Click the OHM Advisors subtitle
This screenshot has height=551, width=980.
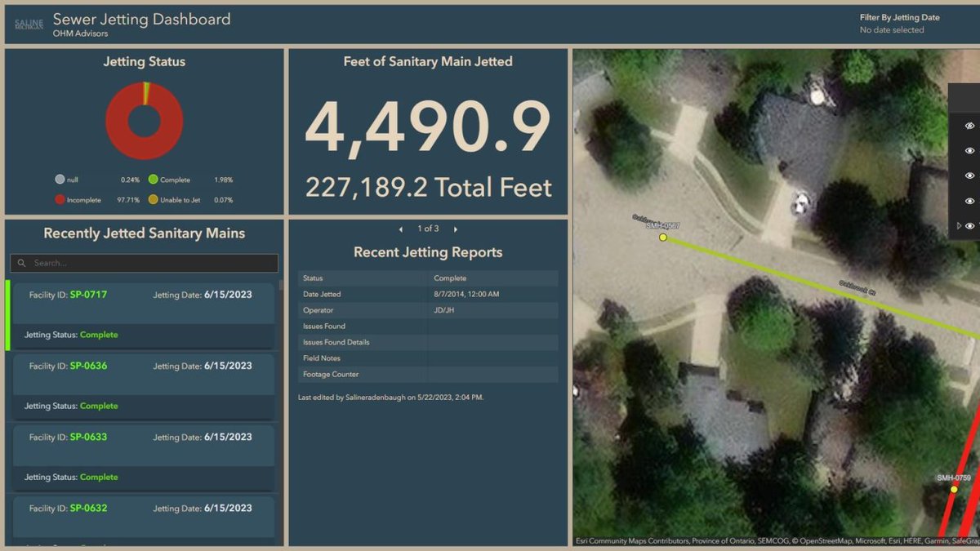[x=80, y=34]
